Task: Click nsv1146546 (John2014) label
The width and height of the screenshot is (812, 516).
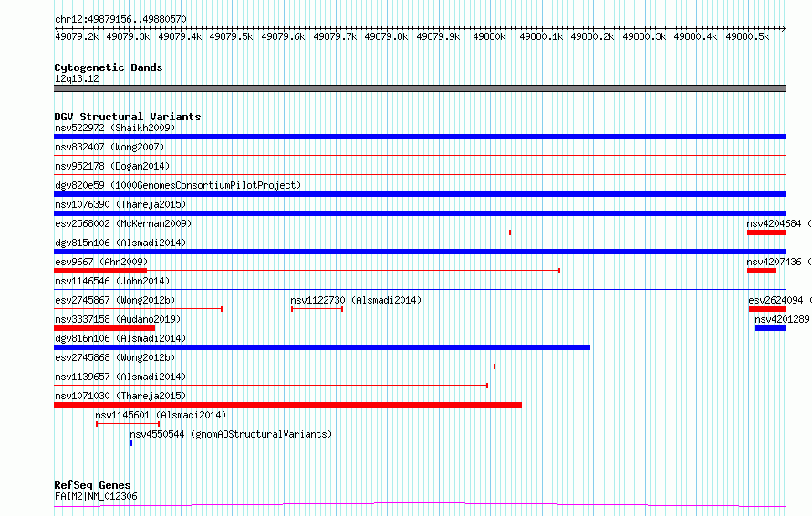Action: click(x=112, y=281)
